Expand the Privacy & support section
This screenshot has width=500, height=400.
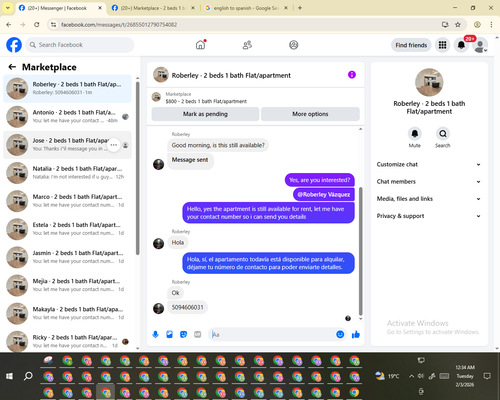pos(429,216)
